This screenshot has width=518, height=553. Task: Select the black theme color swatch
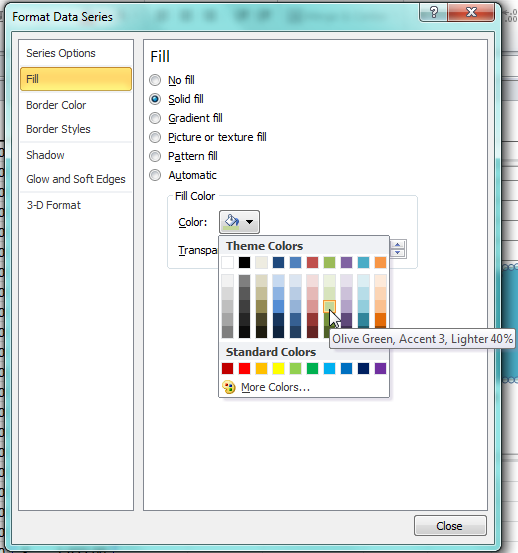(x=244, y=262)
